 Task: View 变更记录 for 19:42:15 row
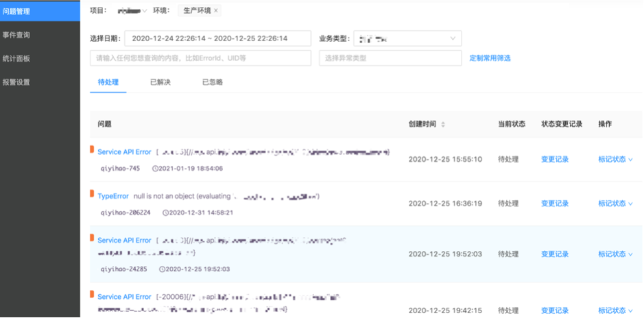[555, 310]
